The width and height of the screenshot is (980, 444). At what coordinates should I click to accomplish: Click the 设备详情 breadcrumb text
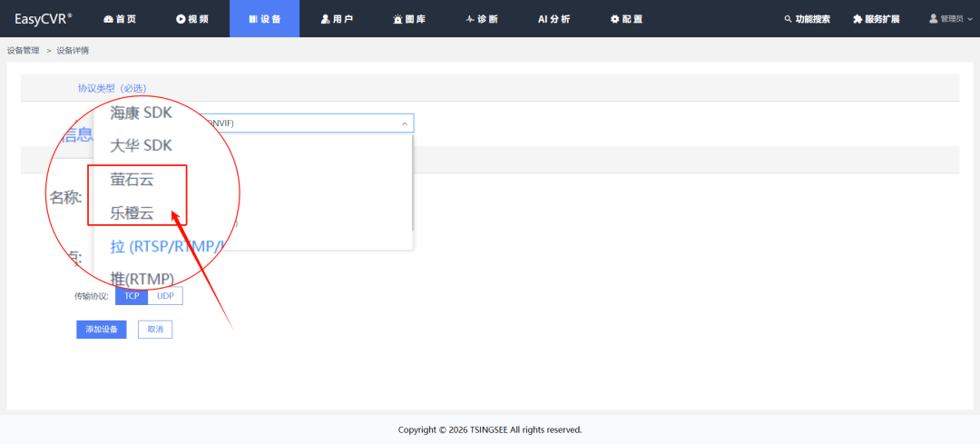click(73, 51)
